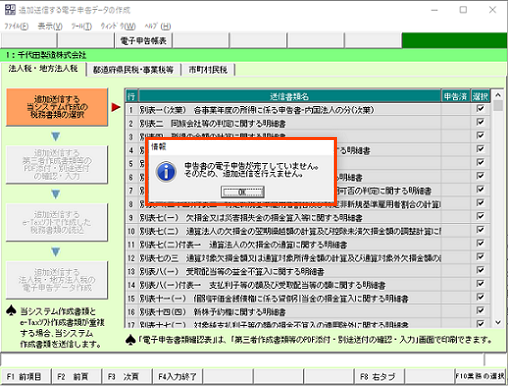Open the ヘルプ(H) menu

pos(158,26)
